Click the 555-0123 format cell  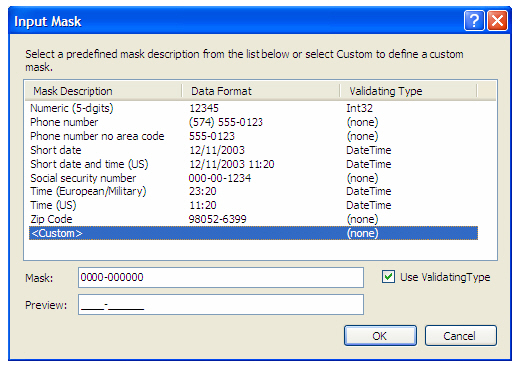pyautogui.click(x=212, y=136)
